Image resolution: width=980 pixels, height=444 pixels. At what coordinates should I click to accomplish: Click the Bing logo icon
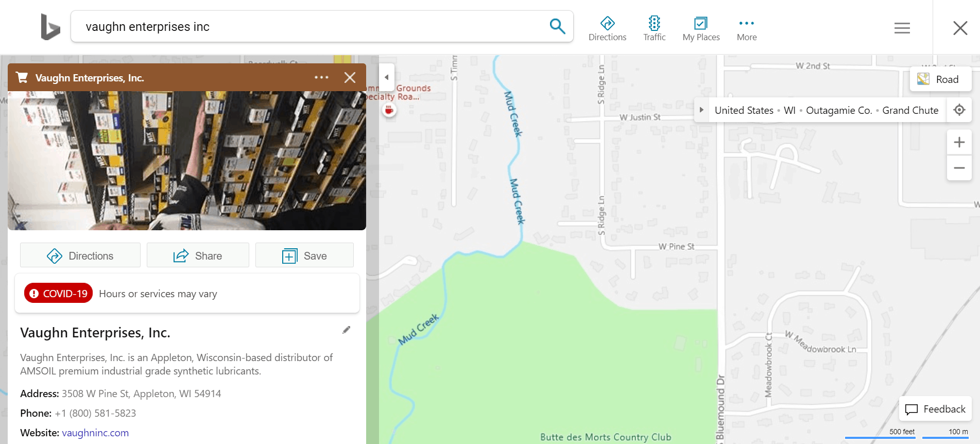tap(50, 27)
